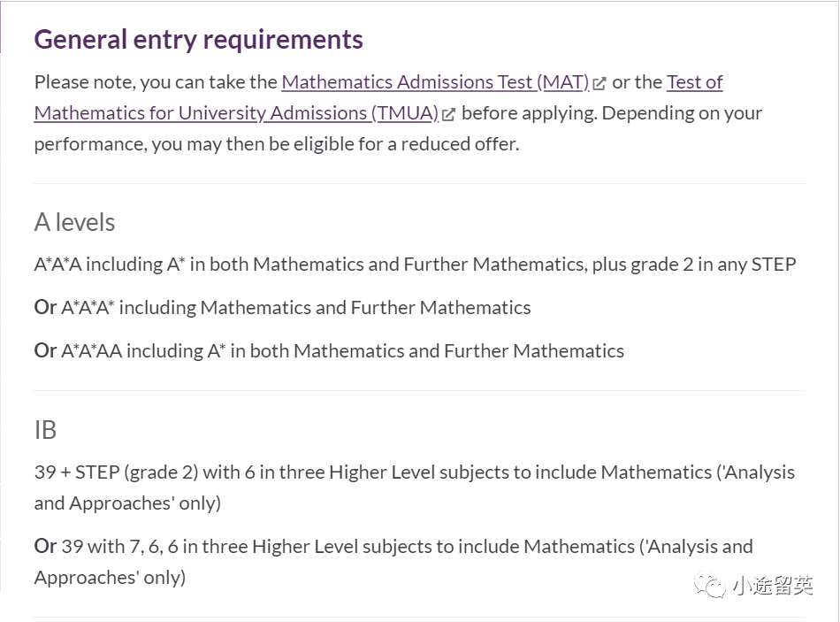Viewport: 840px width, 622px height.
Task: Click 'before applying' sentence in intro
Action: 529,113
